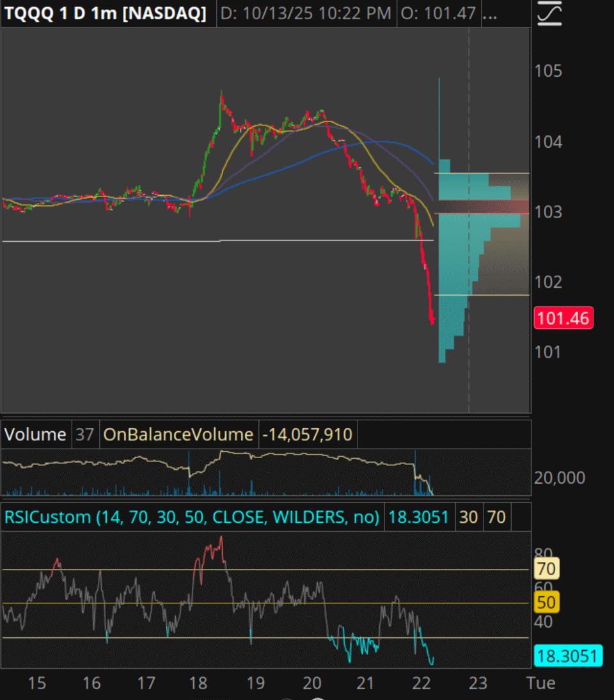
Task: Click the cream 70 RSI axis bubble
Action: pyautogui.click(x=546, y=569)
